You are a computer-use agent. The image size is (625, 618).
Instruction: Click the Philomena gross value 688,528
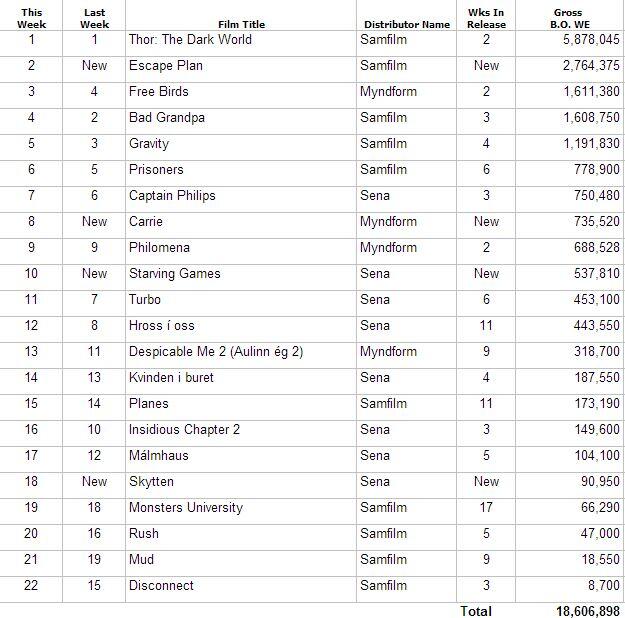coord(596,248)
